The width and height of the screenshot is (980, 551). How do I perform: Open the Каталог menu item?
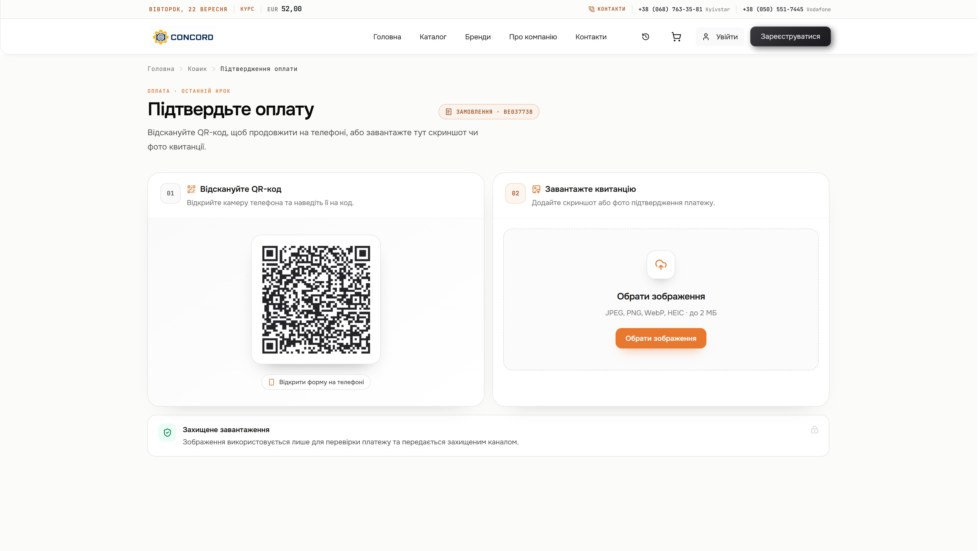(433, 37)
